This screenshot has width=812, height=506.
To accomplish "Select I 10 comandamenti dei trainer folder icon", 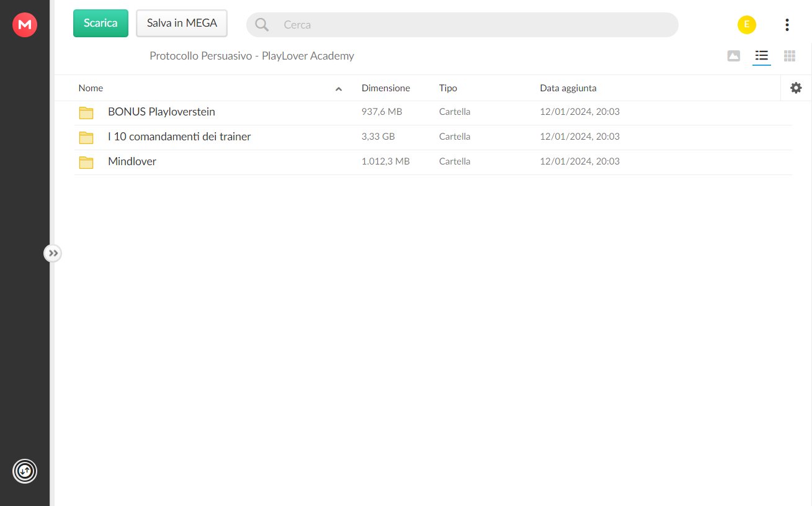I will pos(86,137).
